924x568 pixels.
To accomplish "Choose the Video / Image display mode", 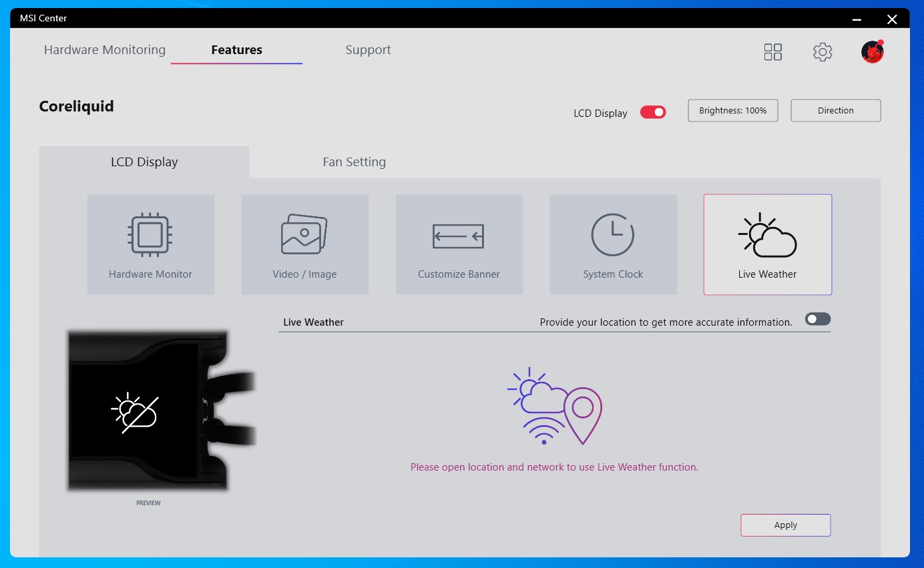I will pos(304,244).
